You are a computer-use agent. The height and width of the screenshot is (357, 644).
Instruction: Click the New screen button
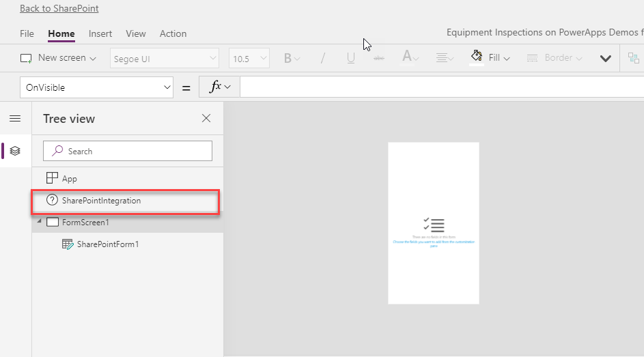pos(58,58)
